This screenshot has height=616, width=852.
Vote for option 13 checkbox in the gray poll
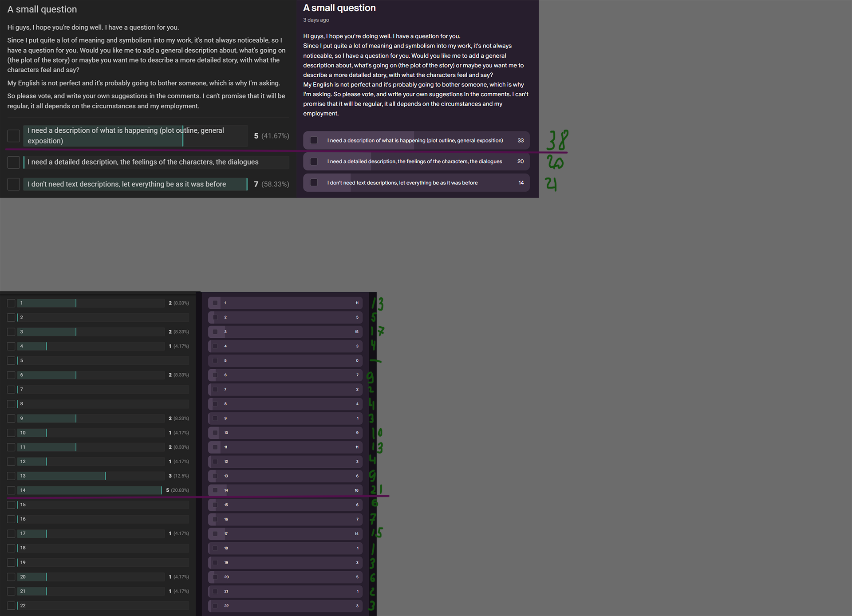(x=11, y=476)
